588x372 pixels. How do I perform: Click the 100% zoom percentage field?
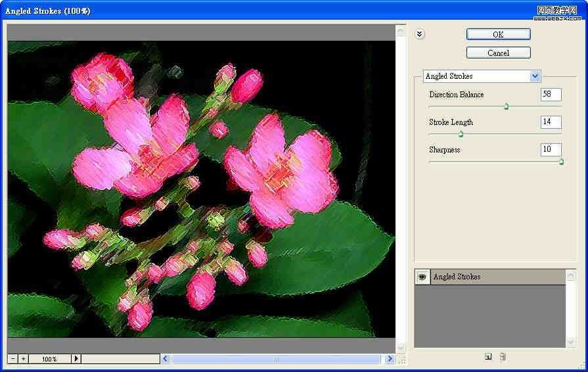pos(49,359)
